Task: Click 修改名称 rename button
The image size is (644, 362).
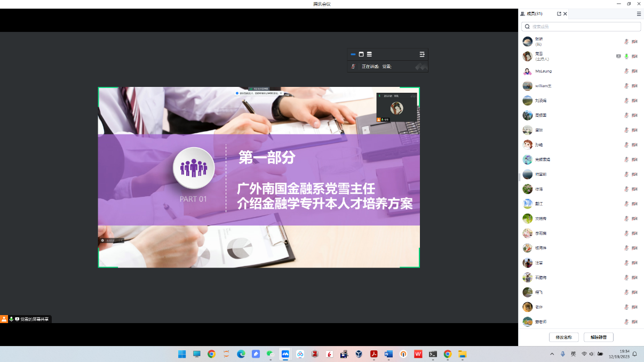Action: (x=563, y=337)
